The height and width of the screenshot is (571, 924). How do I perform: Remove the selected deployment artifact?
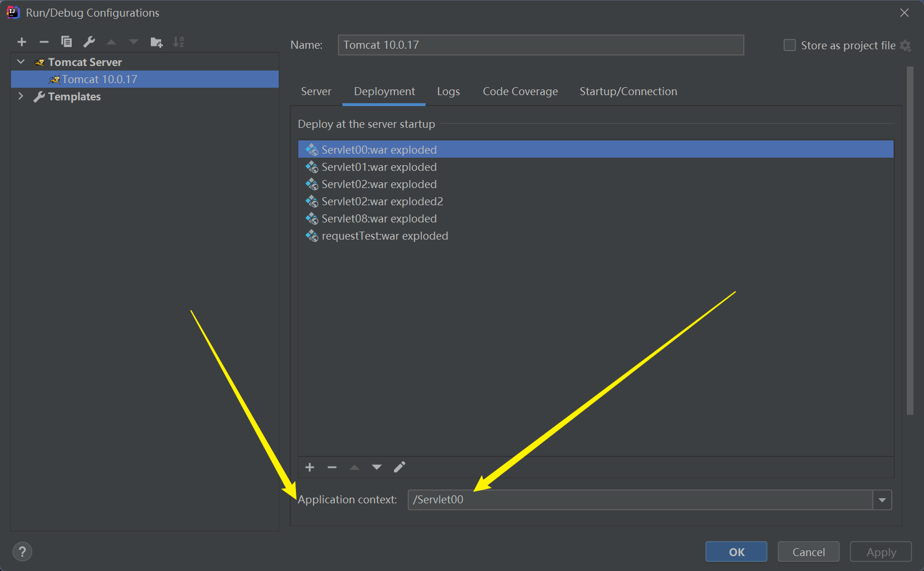[x=332, y=467]
